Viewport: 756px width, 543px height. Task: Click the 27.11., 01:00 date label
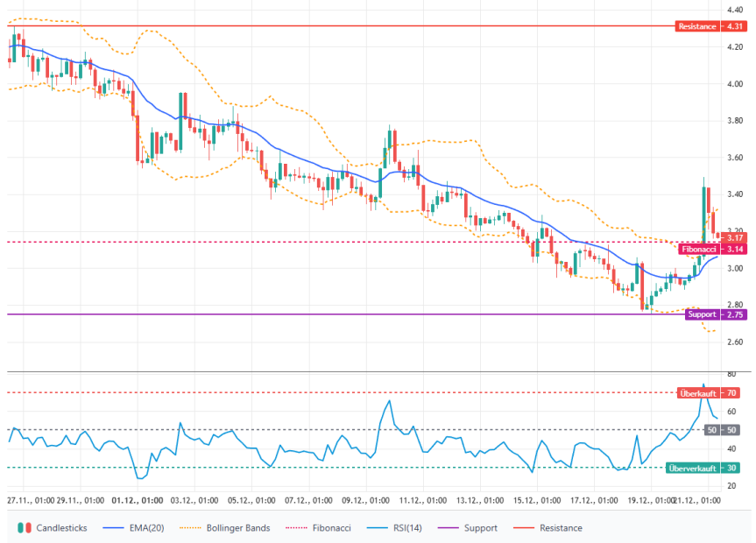pyautogui.click(x=30, y=501)
